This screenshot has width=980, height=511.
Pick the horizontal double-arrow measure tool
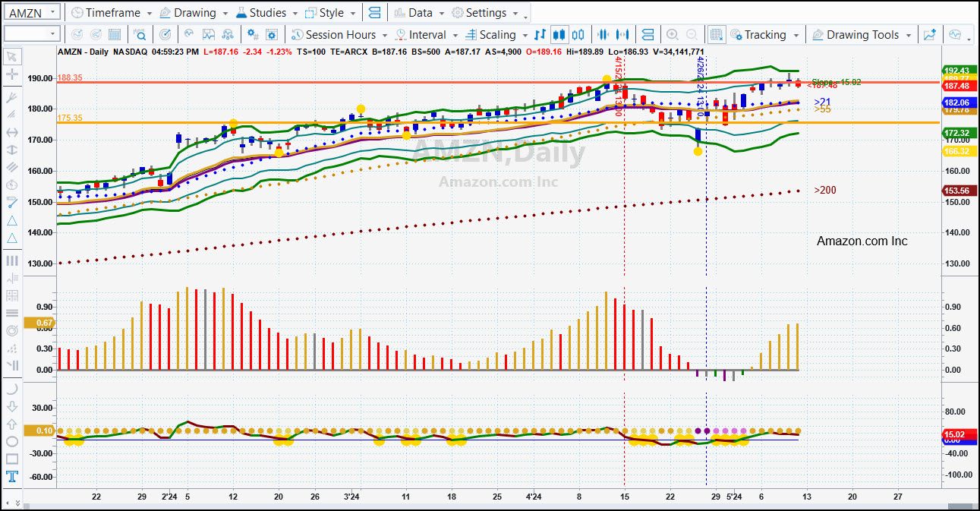click(x=12, y=132)
